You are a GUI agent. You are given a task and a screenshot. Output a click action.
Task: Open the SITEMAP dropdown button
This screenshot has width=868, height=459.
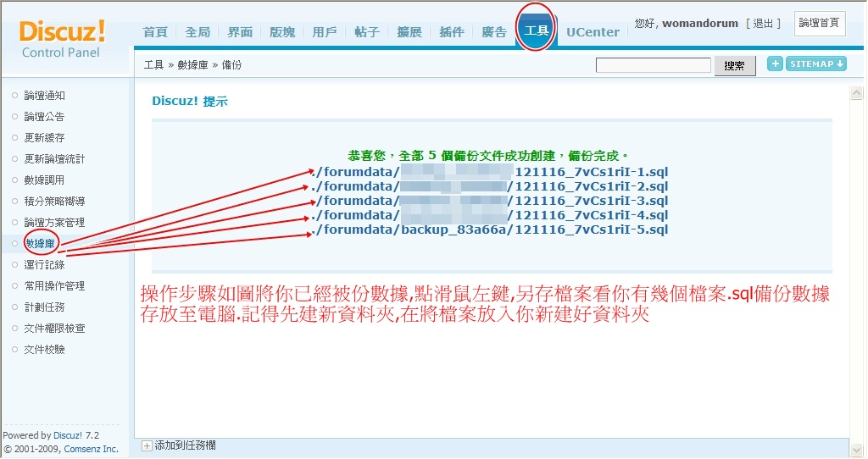(x=816, y=64)
